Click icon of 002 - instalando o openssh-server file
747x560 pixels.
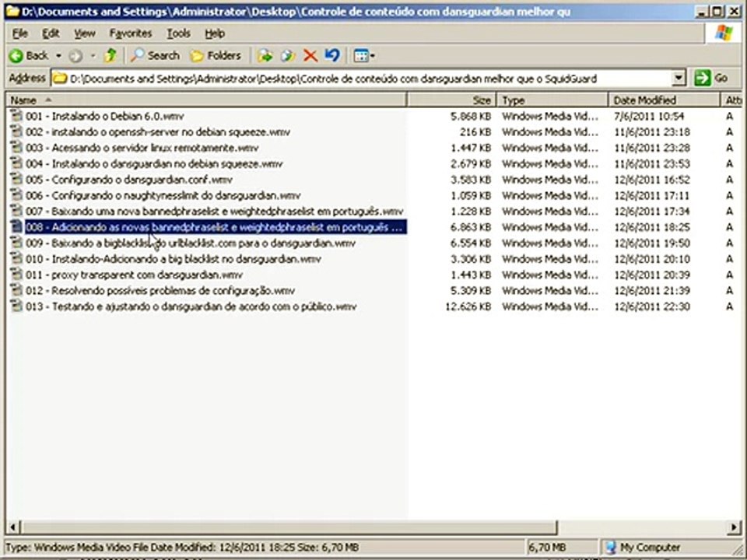[16, 131]
